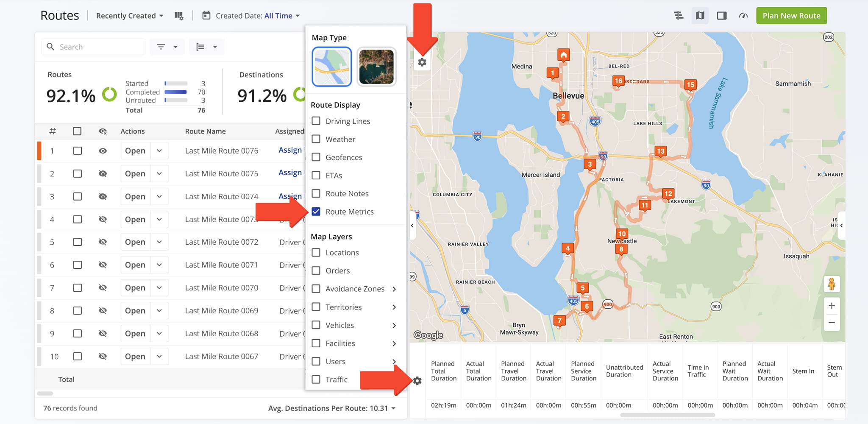Expand the Territories submenu arrow

tap(394, 307)
